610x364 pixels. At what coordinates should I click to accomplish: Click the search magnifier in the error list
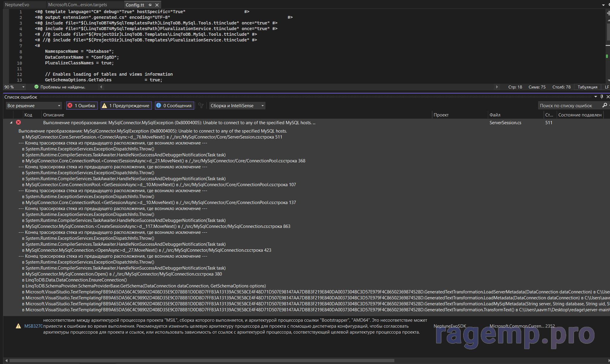click(604, 105)
